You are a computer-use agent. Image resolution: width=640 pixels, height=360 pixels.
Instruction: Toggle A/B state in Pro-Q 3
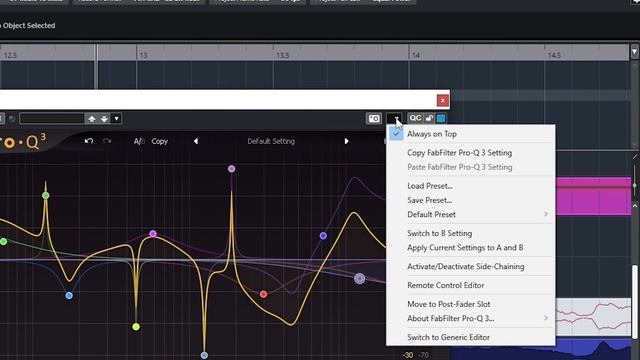[x=139, y=141]
